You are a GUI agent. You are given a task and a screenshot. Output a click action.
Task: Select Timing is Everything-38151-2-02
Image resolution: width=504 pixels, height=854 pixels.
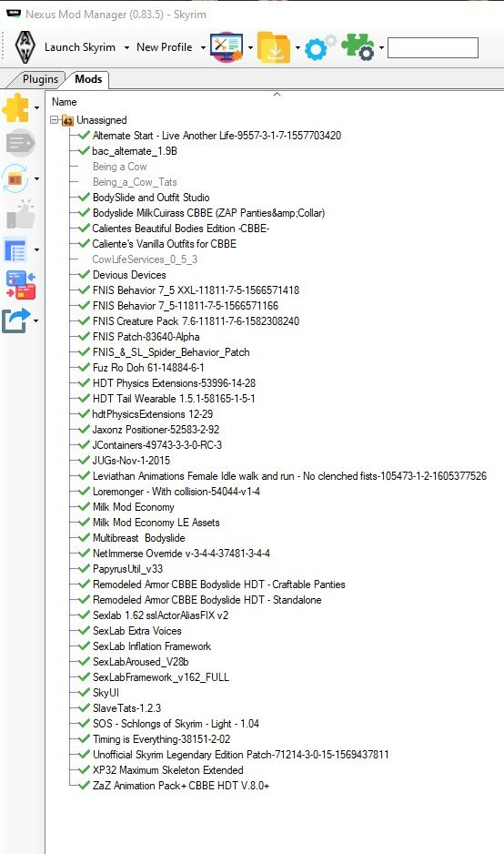point(161,738)
